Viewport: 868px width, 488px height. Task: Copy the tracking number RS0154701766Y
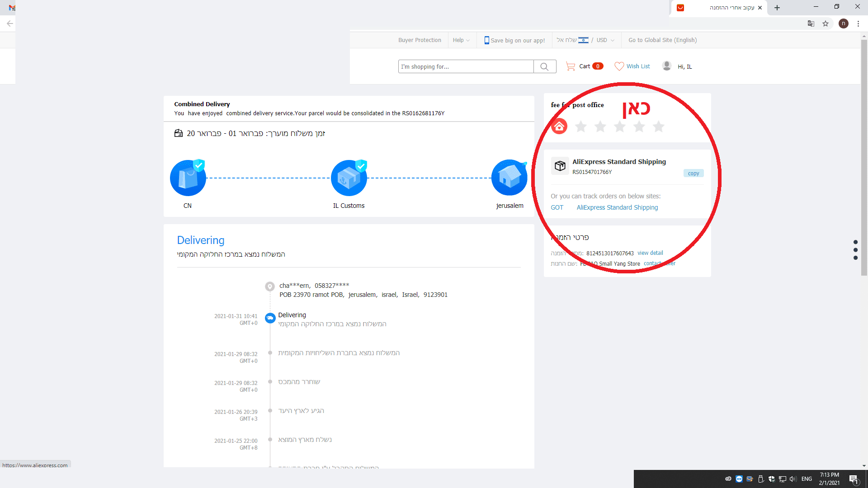[x=693, y=174]
